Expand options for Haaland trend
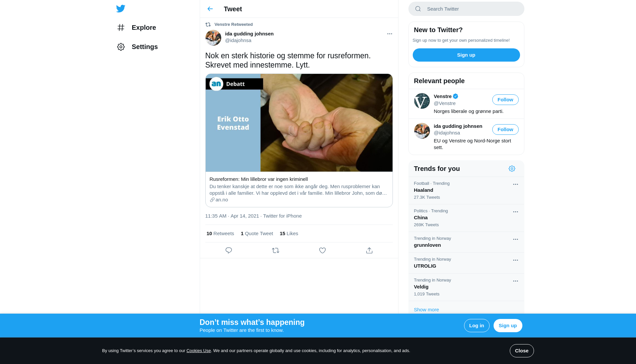636x364 pixels. [x=515, y=184]
